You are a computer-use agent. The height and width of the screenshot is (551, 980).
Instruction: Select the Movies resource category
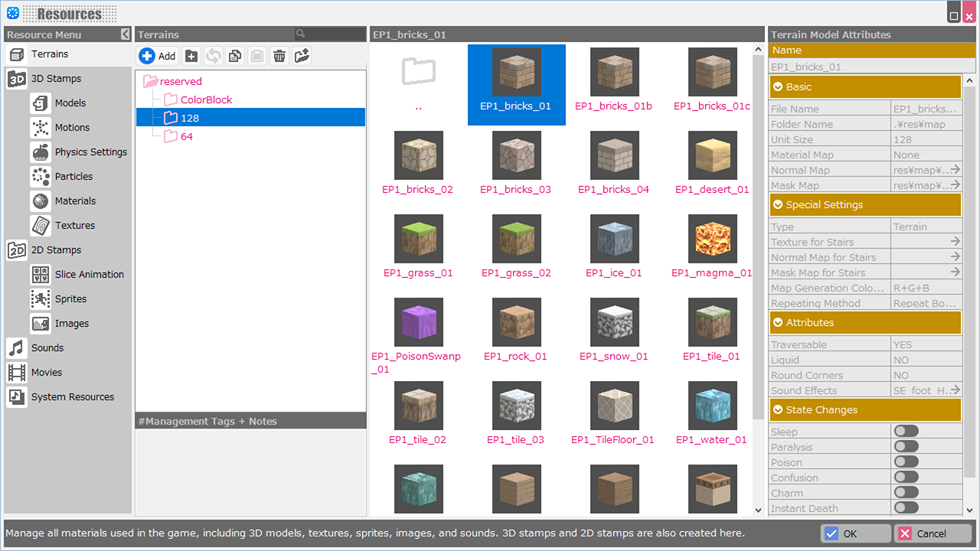point(46,373)
